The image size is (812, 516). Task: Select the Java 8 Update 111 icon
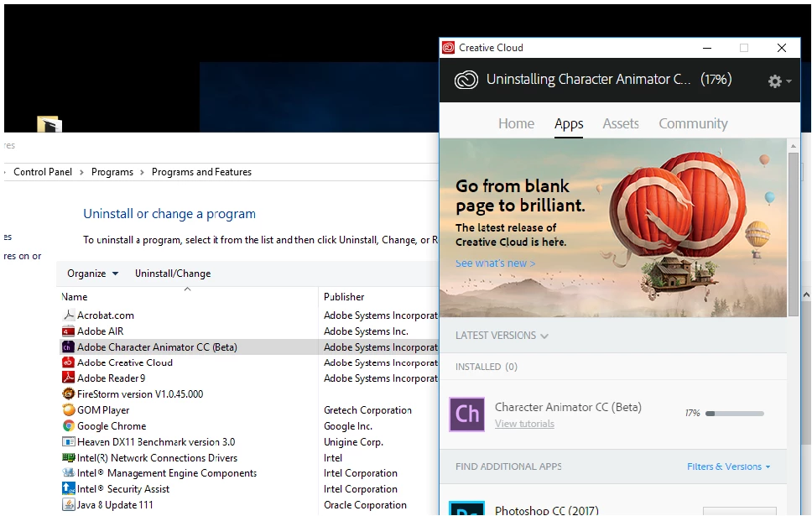point(68,504)
